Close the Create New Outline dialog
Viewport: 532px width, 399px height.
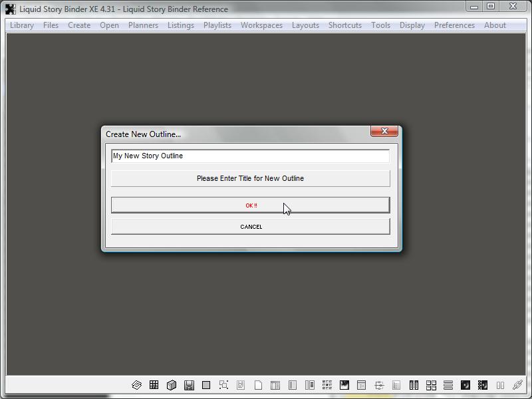coord(384,132)
